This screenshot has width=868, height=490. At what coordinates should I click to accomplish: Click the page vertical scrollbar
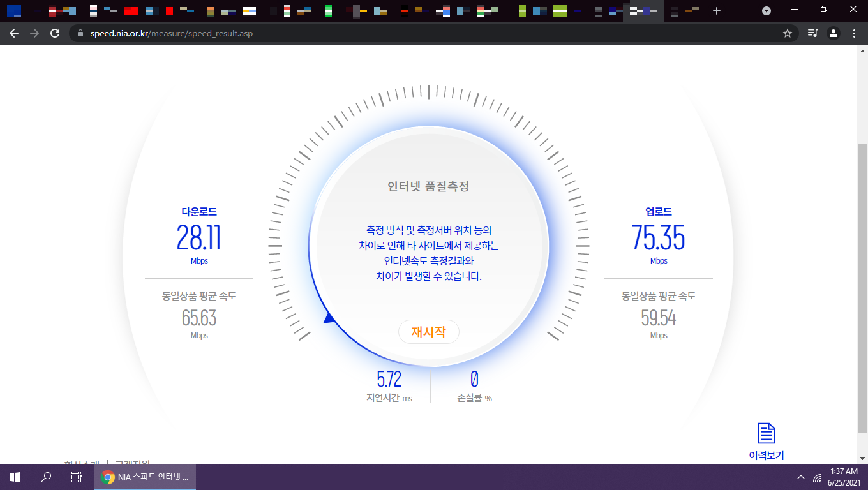tap(862, 287)
